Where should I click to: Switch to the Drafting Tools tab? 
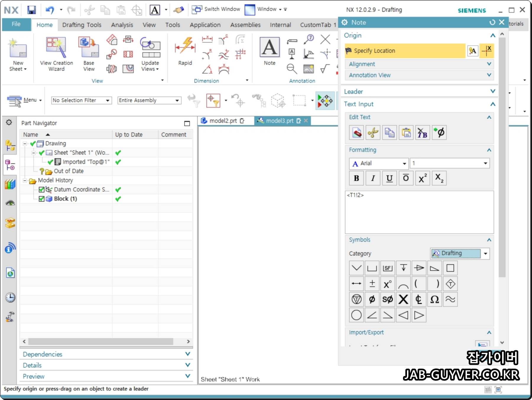coord(82,25)
